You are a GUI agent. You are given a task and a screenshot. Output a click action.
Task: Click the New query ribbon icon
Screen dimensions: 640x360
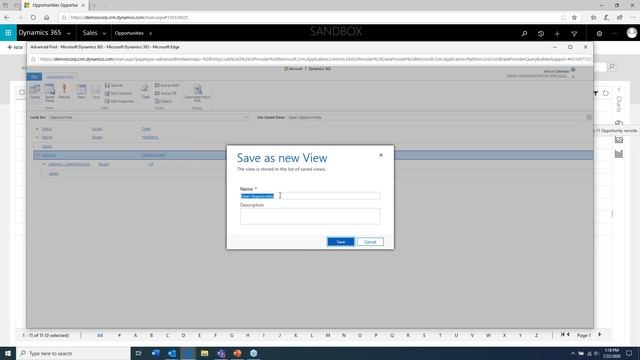point(81,91)
